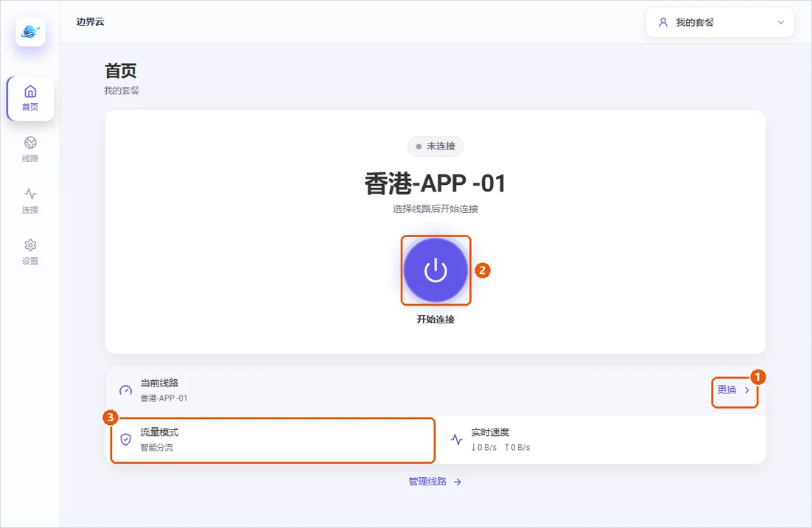This screenshot has height=528, width=812.
Task: Open 设置 in the sidebar
Action: pos(30,252)
